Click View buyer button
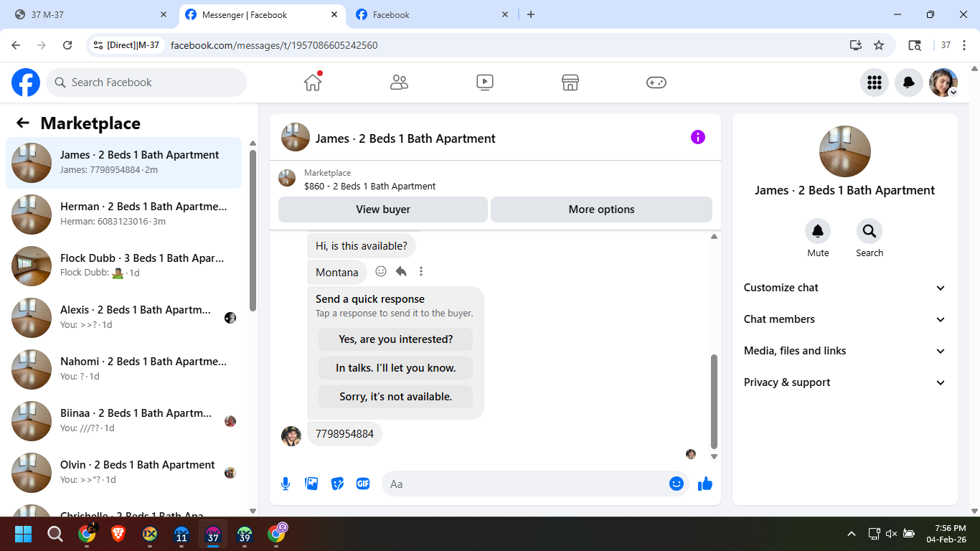 click(383, 209)
